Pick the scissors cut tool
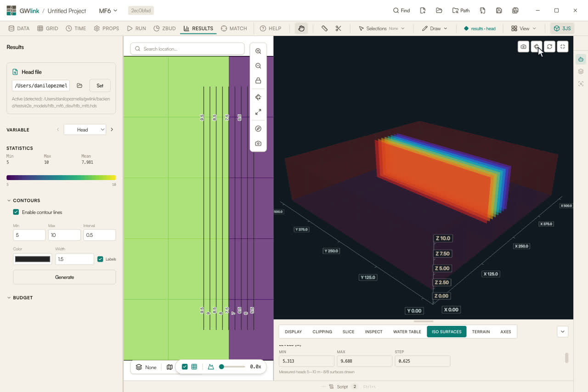The image size is (588, 392). tap(339, 28)
